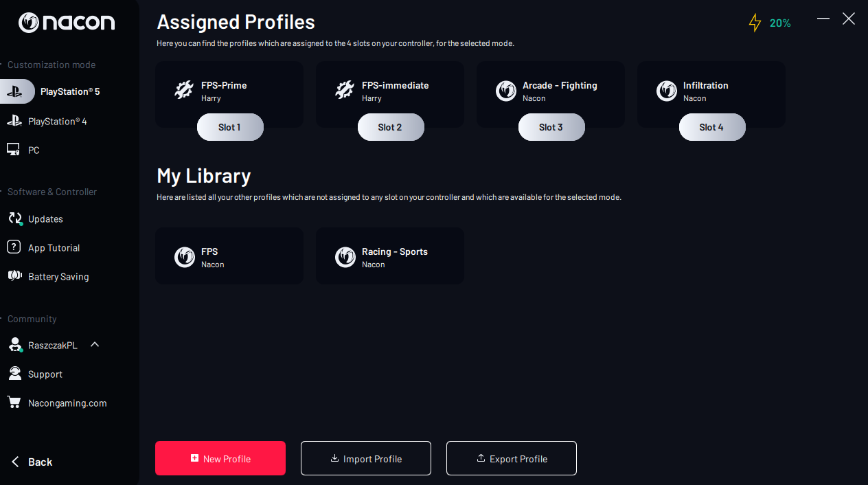Open Updates via the refresh icon
Image resolution: width=868 pixels, height=485 pixels.
(x=14, y=218)
